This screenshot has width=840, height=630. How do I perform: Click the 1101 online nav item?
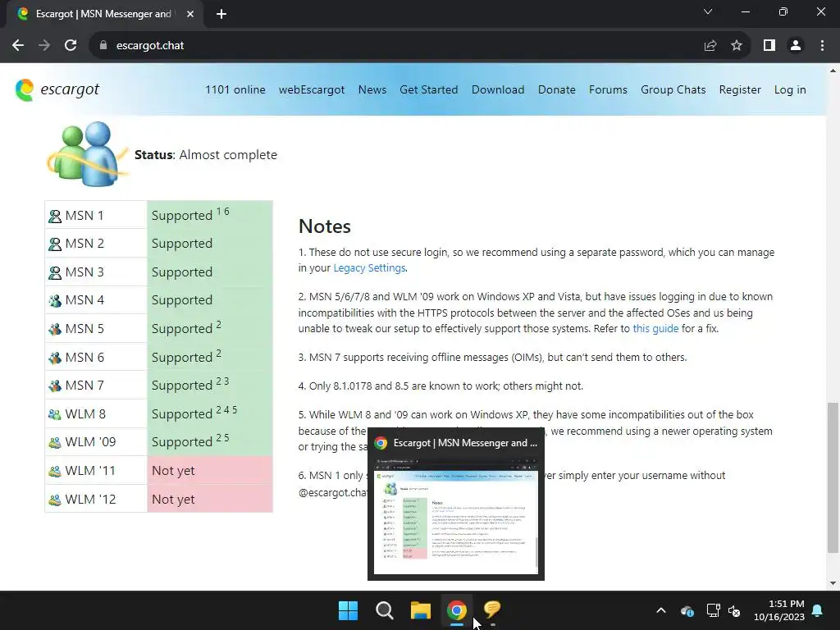pyautogui.click(x=235, y=89)
